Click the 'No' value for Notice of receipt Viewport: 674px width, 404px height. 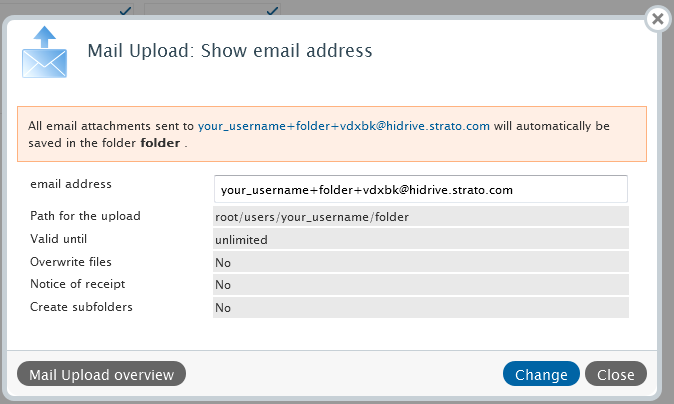point(223,285)
